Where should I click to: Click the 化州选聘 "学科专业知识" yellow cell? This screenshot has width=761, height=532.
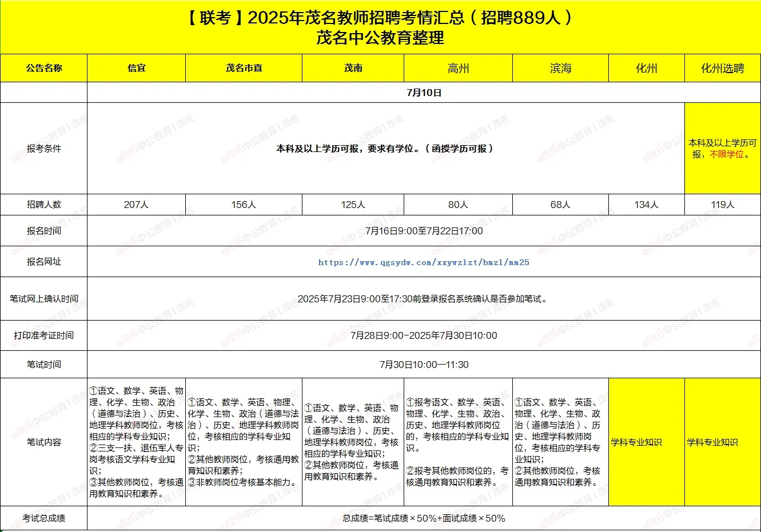[723, 442]
